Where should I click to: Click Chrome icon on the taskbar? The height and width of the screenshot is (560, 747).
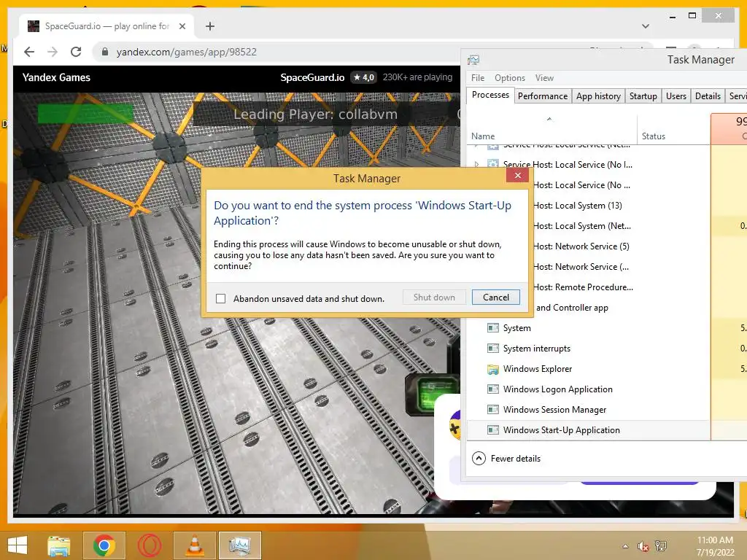coord(104,545)
